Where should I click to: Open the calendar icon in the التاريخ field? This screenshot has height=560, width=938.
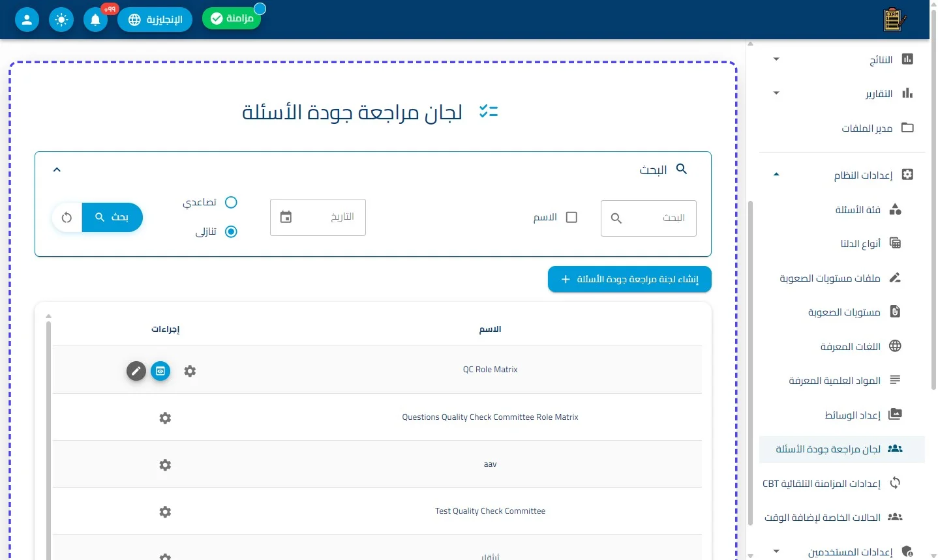point(286,217)
